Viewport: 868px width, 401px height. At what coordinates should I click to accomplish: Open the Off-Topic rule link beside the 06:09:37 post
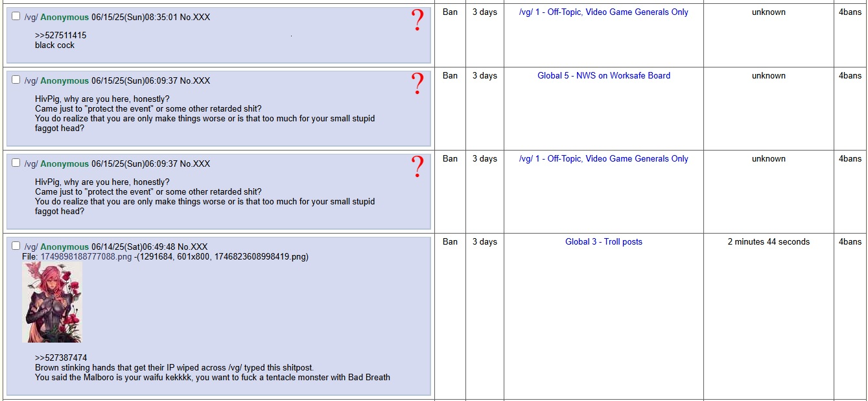[604, 159]
